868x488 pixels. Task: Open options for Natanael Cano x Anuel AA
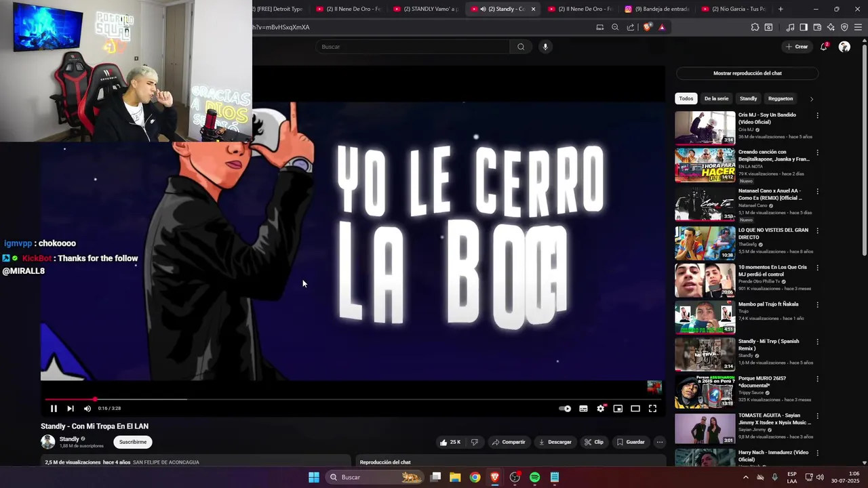pos(817,192)
